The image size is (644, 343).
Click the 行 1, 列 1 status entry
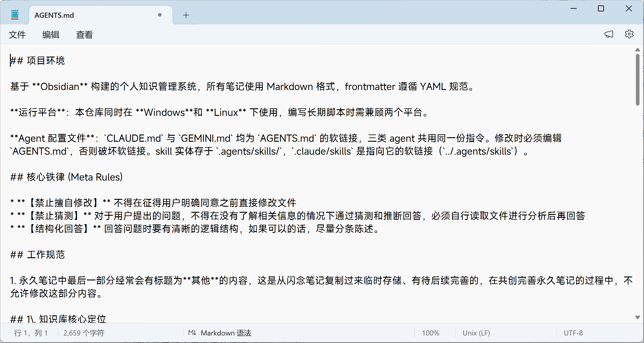[31, 333]
